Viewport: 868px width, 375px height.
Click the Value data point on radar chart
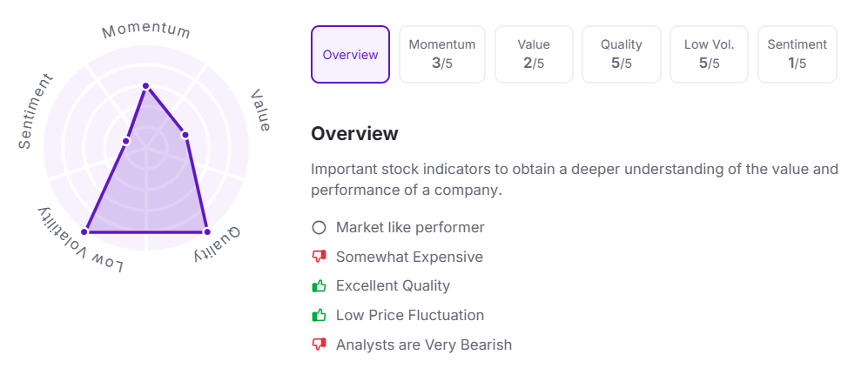(x=185, y=134)
